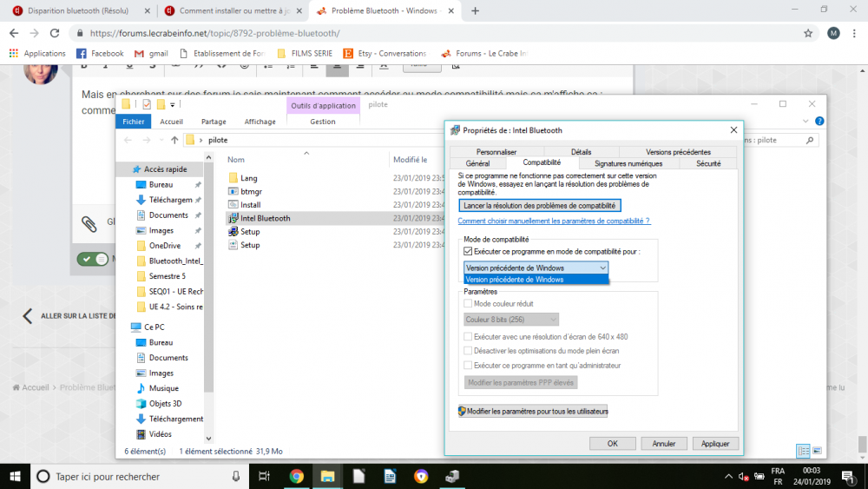Click the paperclip attachment icon
This screenshot has width=868, height=489.
(x=89, y=223)
